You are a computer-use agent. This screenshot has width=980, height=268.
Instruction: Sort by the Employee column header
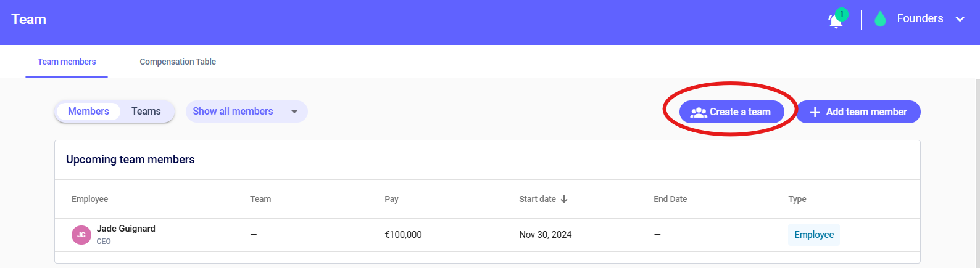pos(89,199)
